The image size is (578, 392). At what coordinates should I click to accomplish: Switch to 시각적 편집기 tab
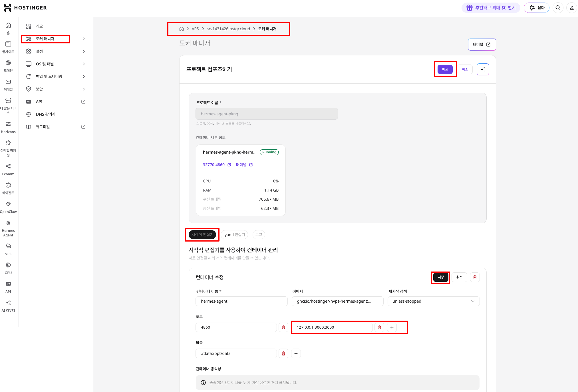[202, 235]
